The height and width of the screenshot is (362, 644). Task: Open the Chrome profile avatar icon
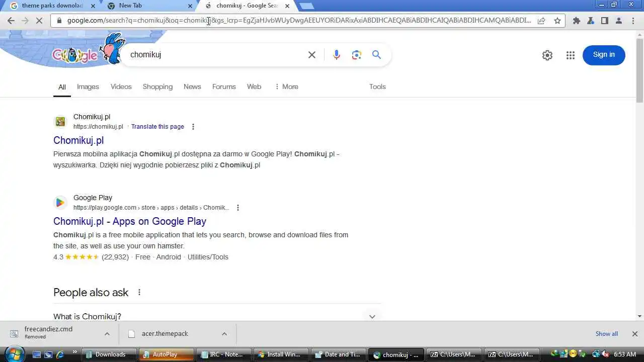point(619,21)
